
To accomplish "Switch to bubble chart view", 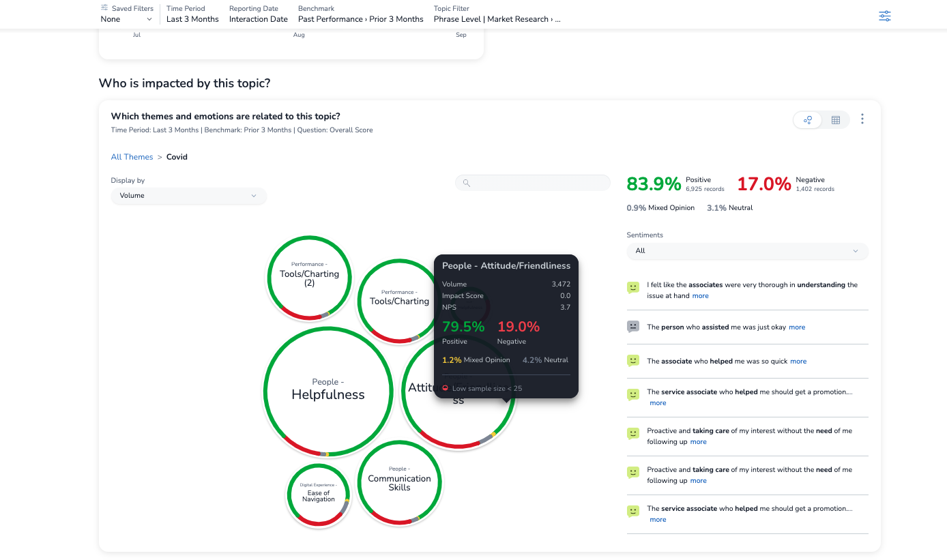I will tap(808, 120).
